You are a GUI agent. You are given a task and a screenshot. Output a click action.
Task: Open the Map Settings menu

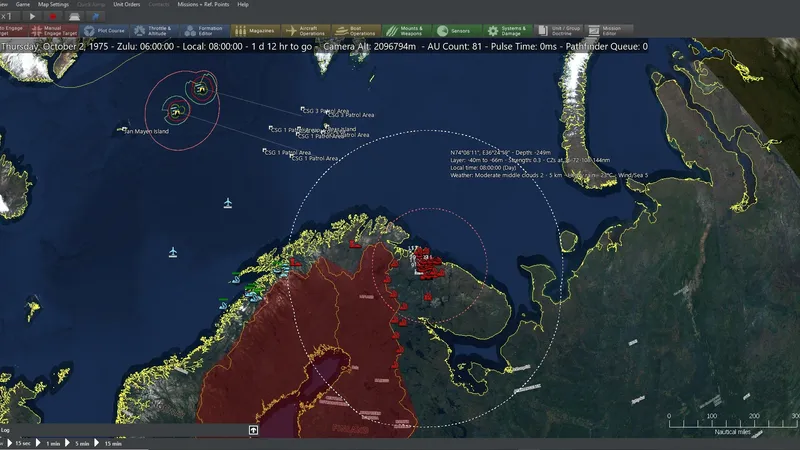[x=54, y=5]
